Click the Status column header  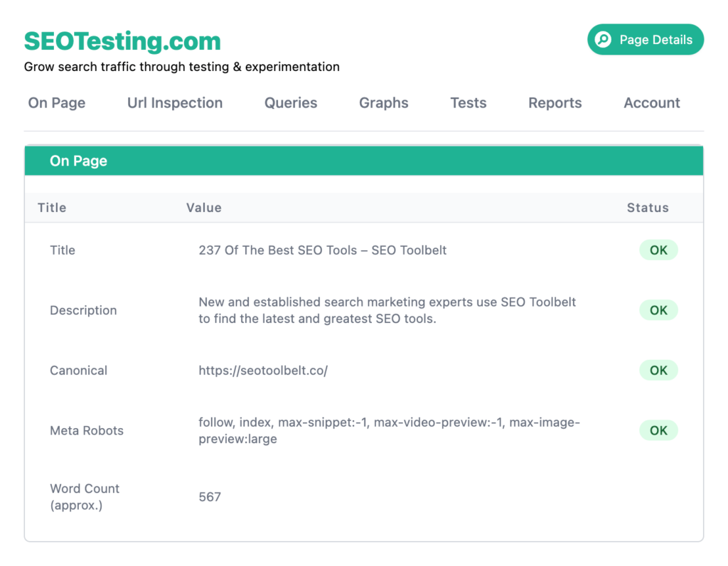(648, 208)
